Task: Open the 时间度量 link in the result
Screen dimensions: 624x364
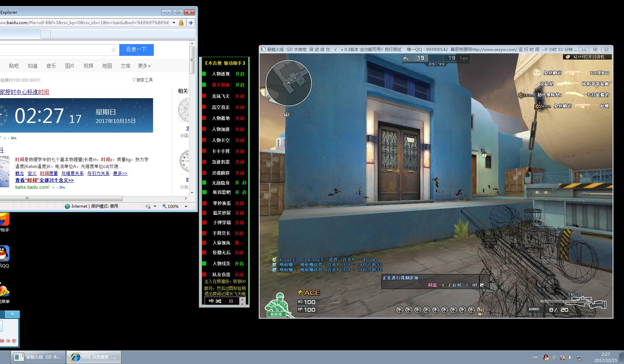Action: pos(49,173)
